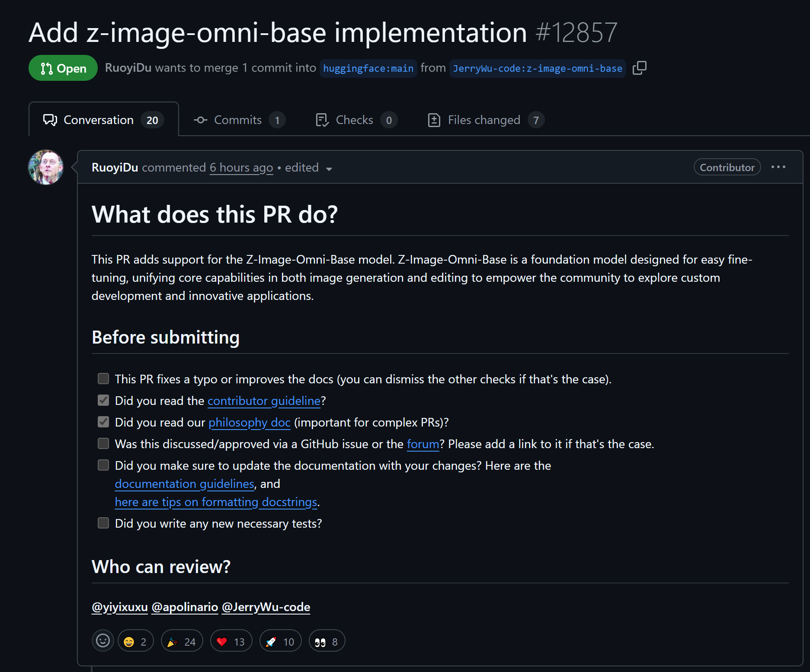
Task: Click the laugh reaction with 2 votes
Action: click(136, 641)
